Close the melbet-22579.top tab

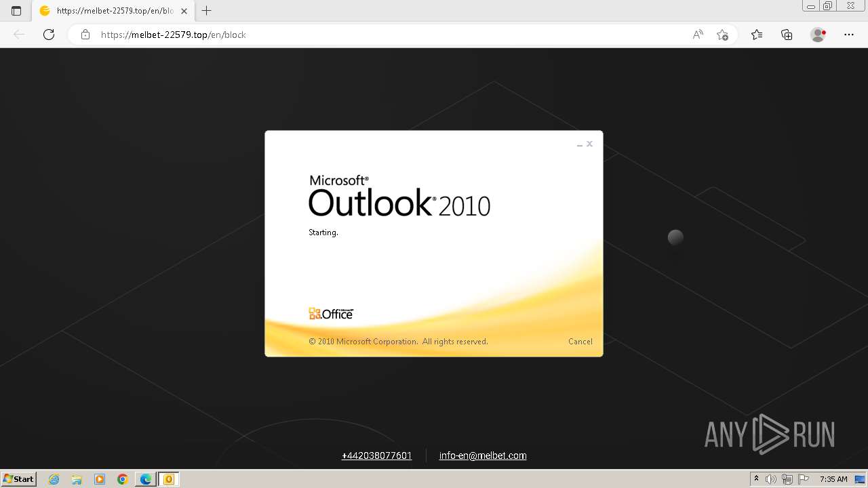[x=184, y=11]
